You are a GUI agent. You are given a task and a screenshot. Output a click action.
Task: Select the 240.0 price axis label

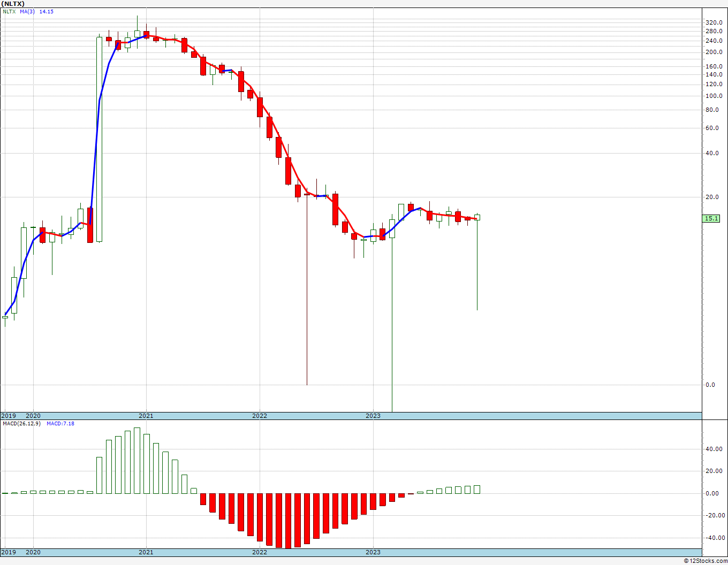pyautogui.click(x=714, y=41)
